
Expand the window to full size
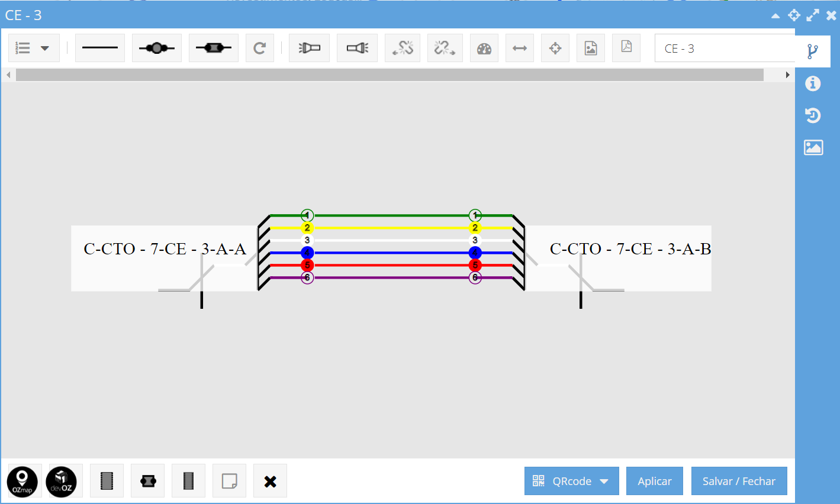pos(813,15)
